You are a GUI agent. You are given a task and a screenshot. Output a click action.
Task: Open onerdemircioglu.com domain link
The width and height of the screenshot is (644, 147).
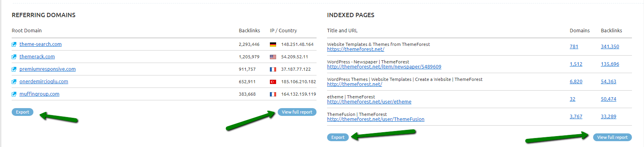[44, 82]
